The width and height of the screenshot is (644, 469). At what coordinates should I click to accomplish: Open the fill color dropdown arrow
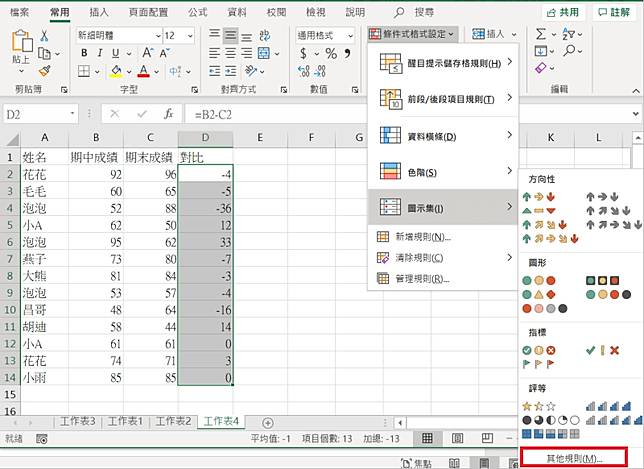tap(129, 72)
